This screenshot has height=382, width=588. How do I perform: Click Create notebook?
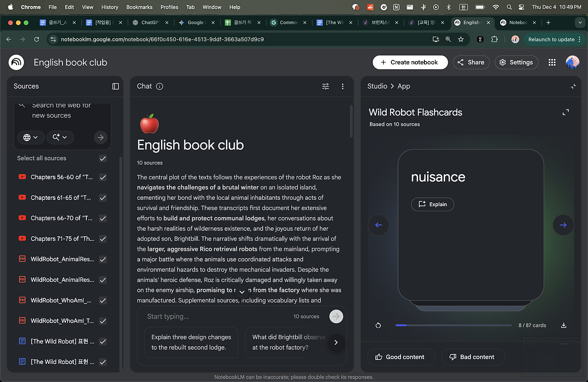(410, 63)
